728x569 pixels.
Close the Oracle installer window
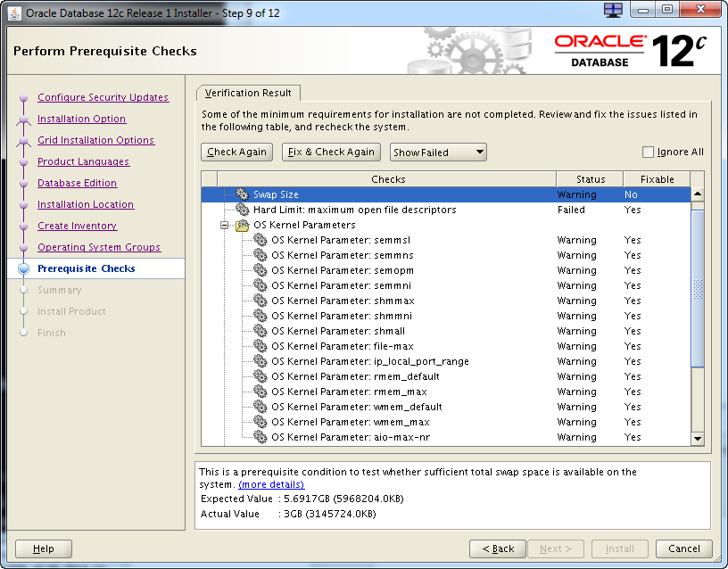coord(700,10)
